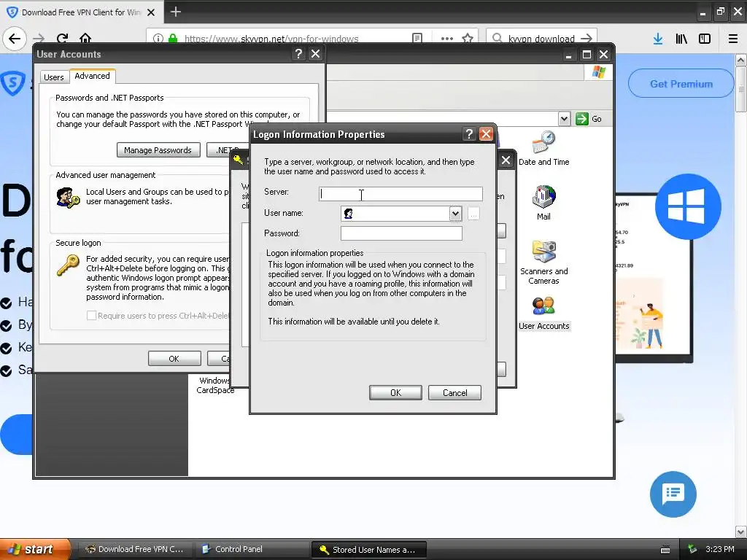Focus the Server text field
The width and height of the screenshot is (747, 560).
tap(400, 194)
